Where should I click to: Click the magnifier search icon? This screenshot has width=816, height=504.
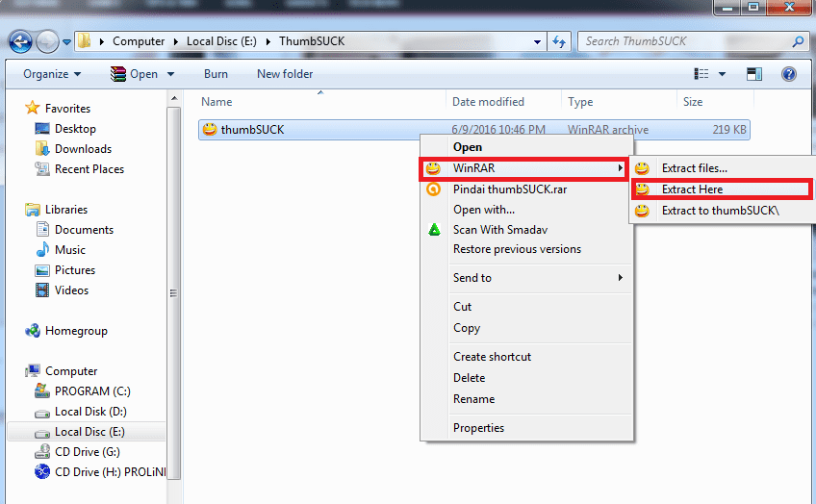798,41
